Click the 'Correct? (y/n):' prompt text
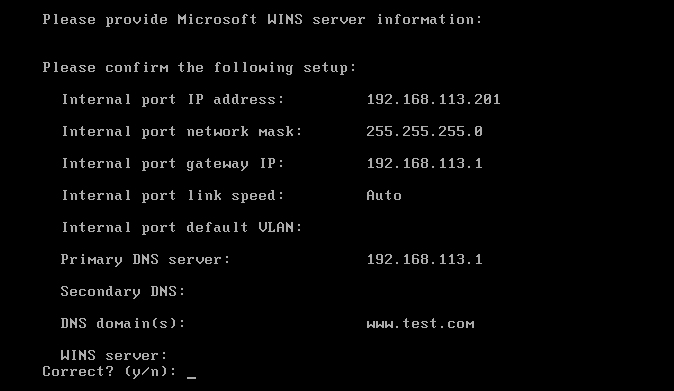Viewport: 674px width, 391px height. [110, 371]
